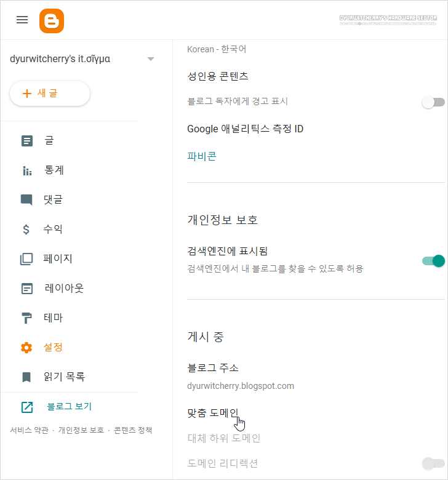Click the View blog external-link icon
The image size is (448, 480).
[x=27, y=407]
